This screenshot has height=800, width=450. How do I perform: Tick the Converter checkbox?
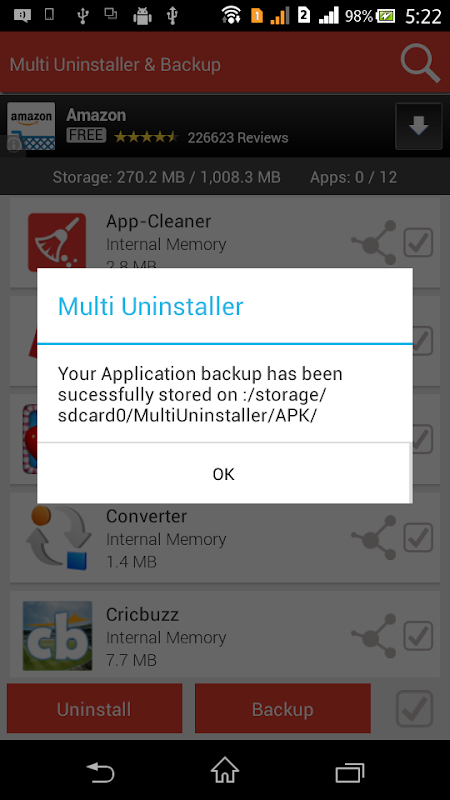coord(418,537)
